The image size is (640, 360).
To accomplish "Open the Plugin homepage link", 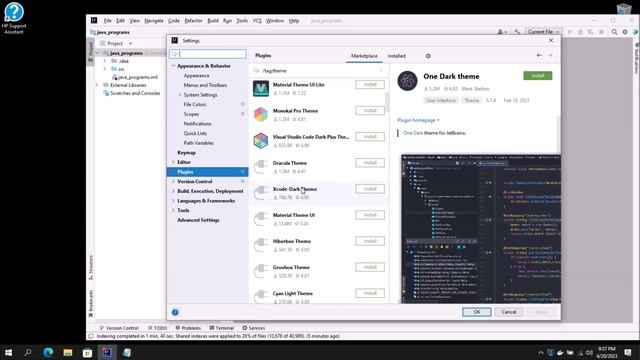I will point(418,120).
